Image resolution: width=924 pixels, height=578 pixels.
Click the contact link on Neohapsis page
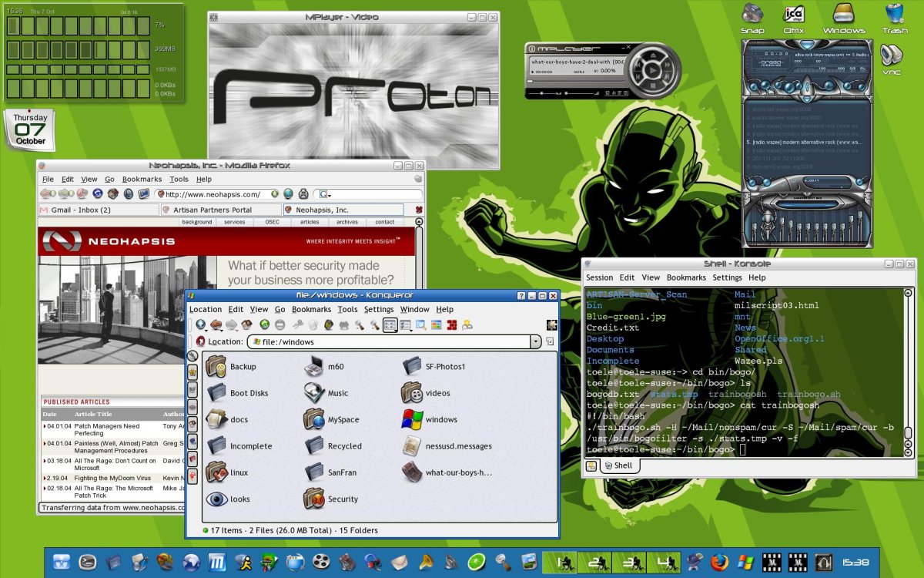tap(385, 222)
